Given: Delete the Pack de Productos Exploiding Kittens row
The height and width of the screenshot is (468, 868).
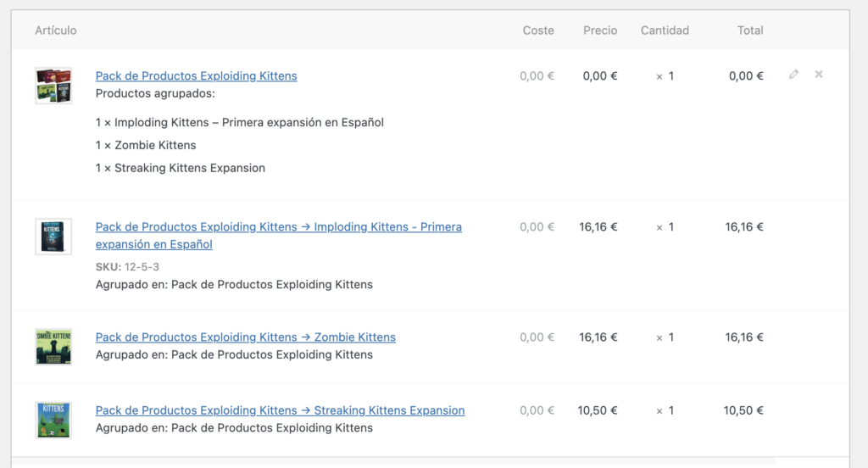Looking at the screenshot, I should pos(819,75).
